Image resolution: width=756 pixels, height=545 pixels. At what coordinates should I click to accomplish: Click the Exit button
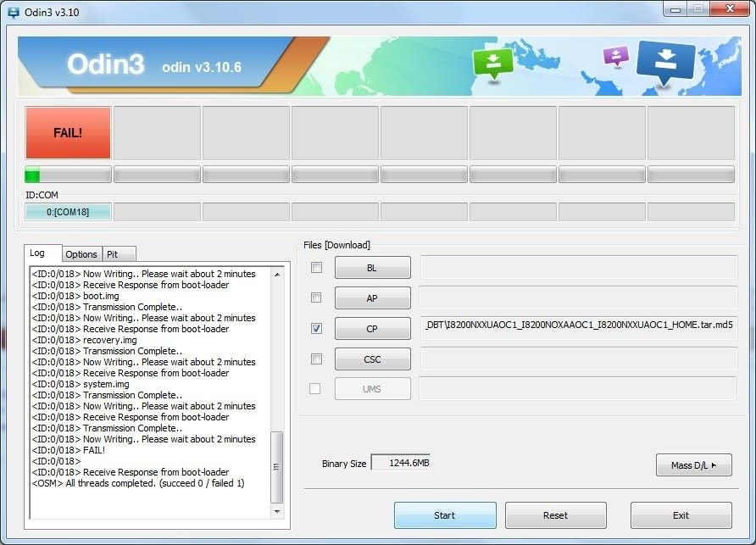[681, 515]
